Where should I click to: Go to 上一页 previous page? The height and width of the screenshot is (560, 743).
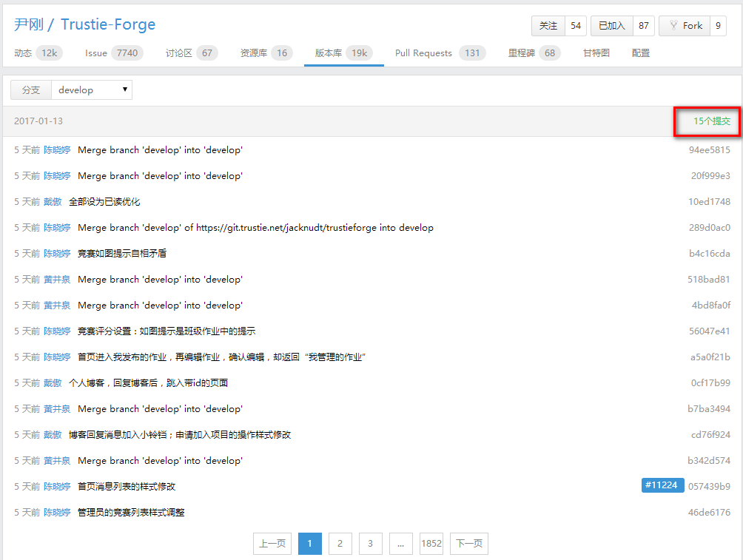pos(272,544)
